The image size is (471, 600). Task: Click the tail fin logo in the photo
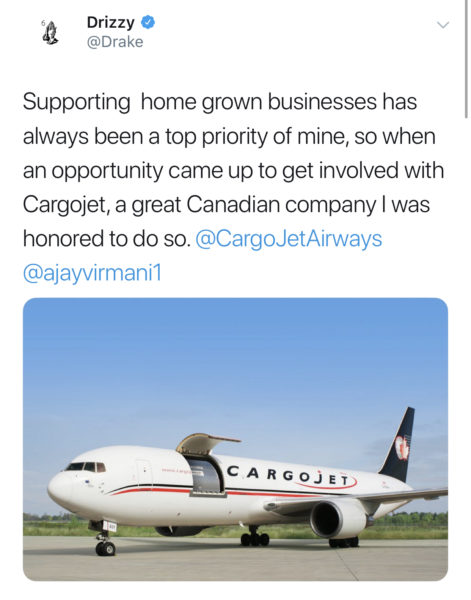402,447
